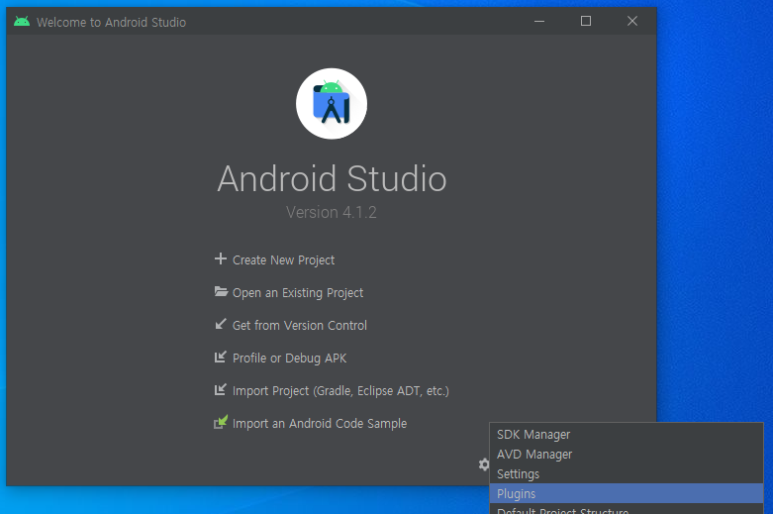The image size is (773, 514).
Task: Choose Profile or Debug APK
Action: coord(289,358)
